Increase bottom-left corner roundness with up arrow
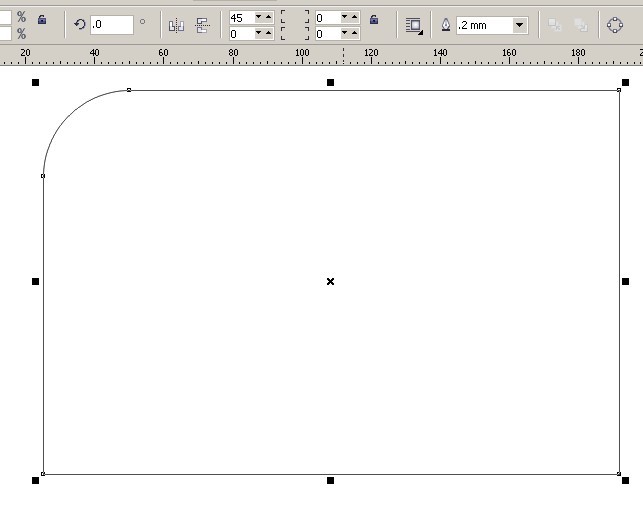 coord(269,33)
